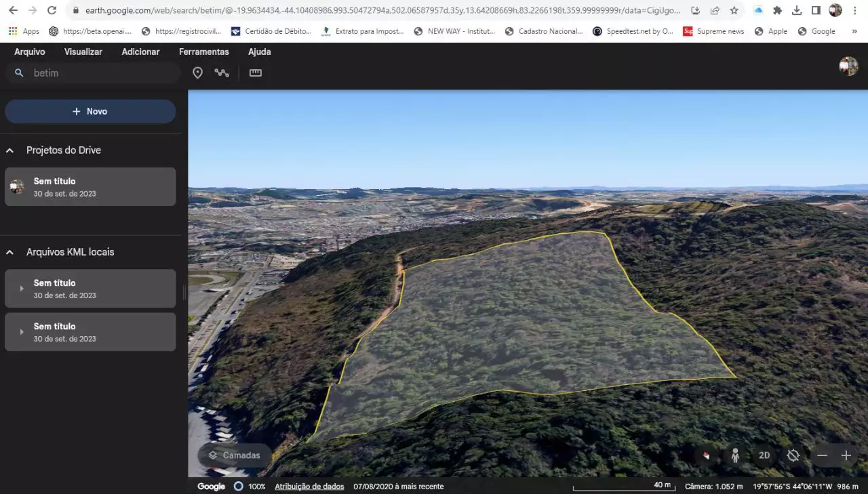Click the Google logo in status bar
Image resolution: width=868 pixels, height=494 pixels.
[211, 487]
